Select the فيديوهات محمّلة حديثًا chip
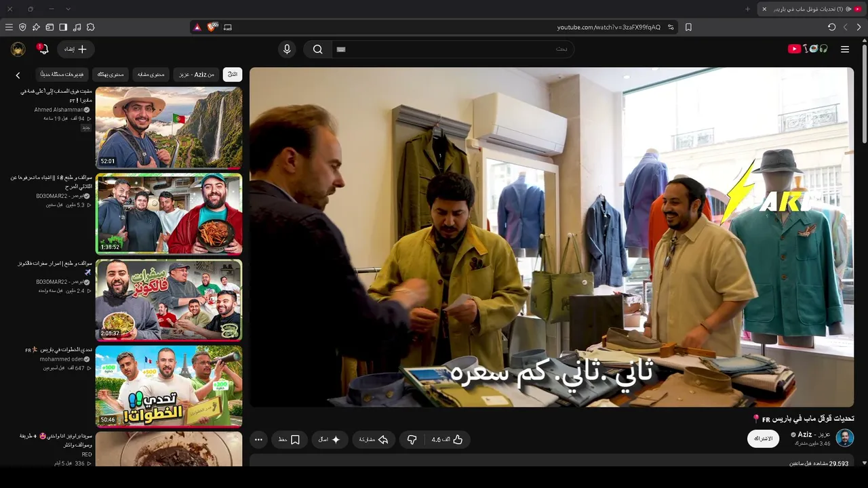The height and width of the screenshot is (488, 868). (x=62, y=75)
